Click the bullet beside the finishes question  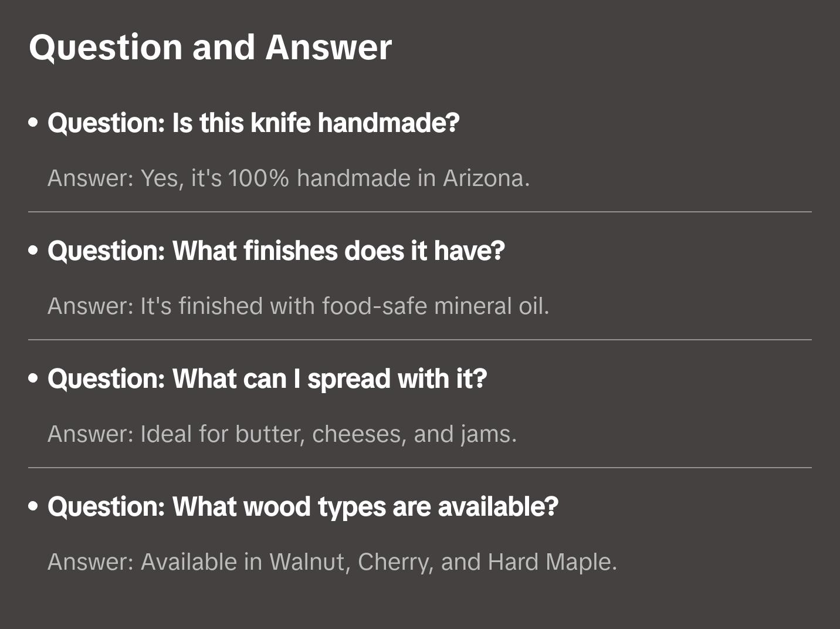click(33, 251)
